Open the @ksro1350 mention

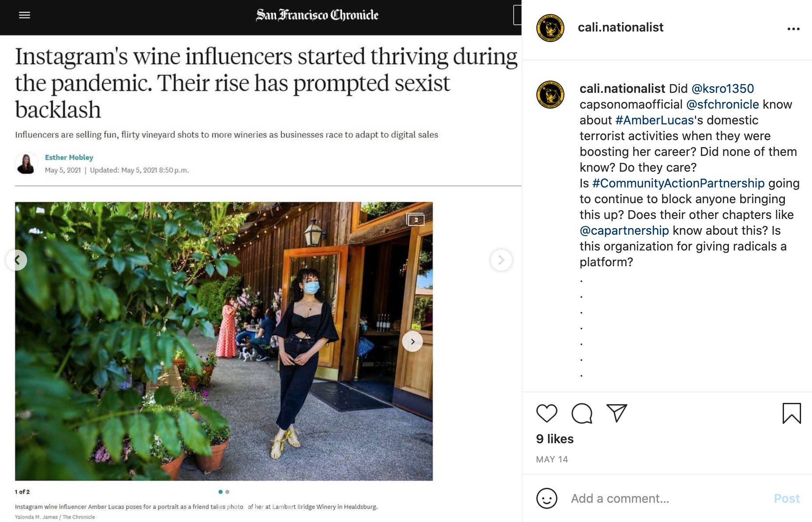point(722,89)
